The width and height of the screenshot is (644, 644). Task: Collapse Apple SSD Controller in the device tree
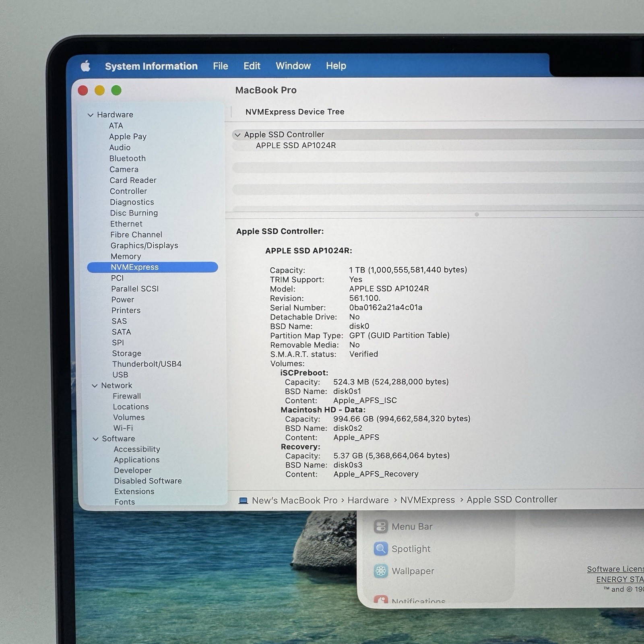(x=237, y=135)
